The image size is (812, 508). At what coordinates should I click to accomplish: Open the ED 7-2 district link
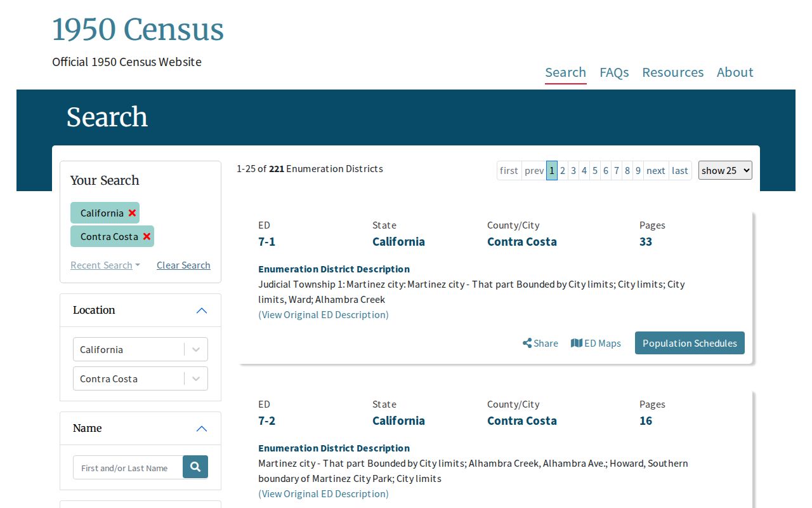click(267, 420)
